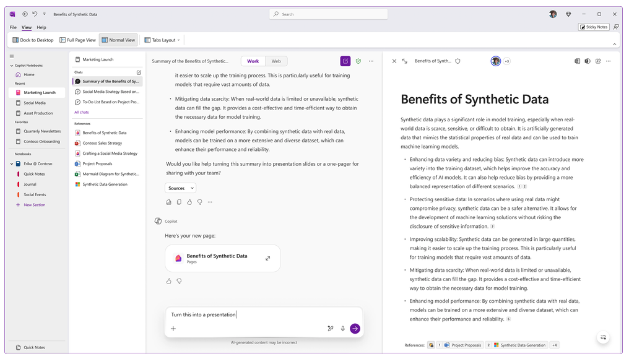Click the green shield protection icon
The height and width of the screenshot is (364, 629).
(358, 61)
